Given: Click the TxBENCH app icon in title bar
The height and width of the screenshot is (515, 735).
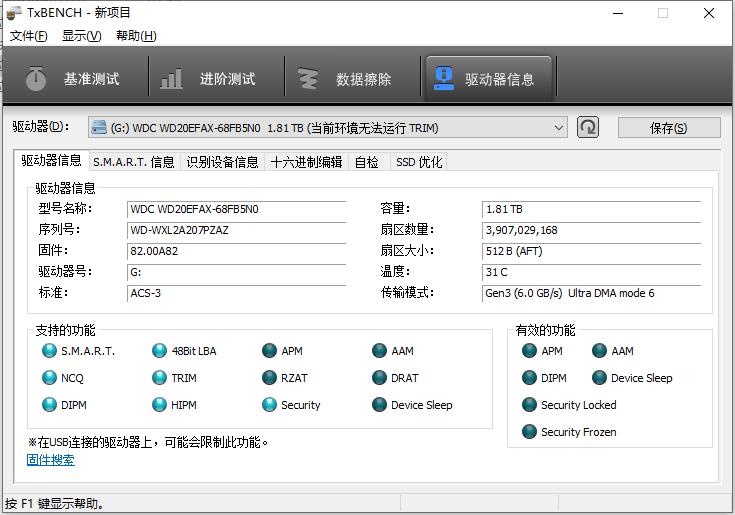Looking at the screenshot, I should (13, 13).
